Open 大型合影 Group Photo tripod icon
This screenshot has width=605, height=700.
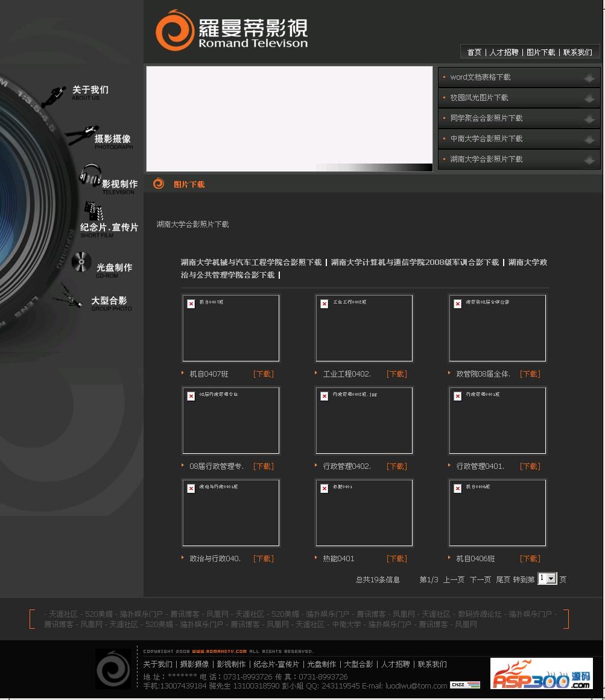[68, 296]
